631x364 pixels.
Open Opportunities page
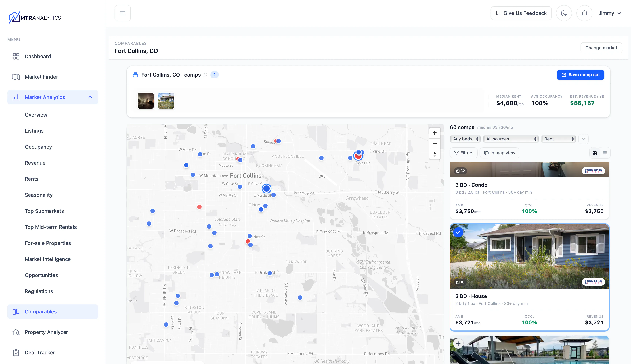[41, 275]
